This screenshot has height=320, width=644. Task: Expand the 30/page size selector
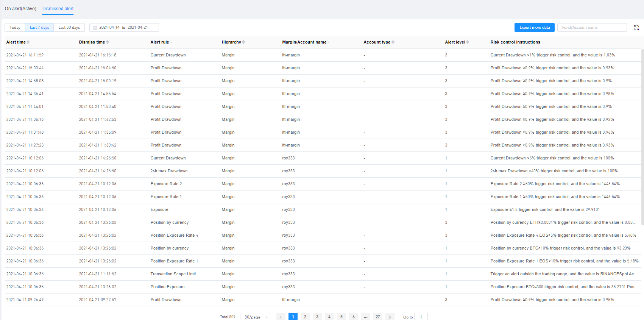coord(255,317)
